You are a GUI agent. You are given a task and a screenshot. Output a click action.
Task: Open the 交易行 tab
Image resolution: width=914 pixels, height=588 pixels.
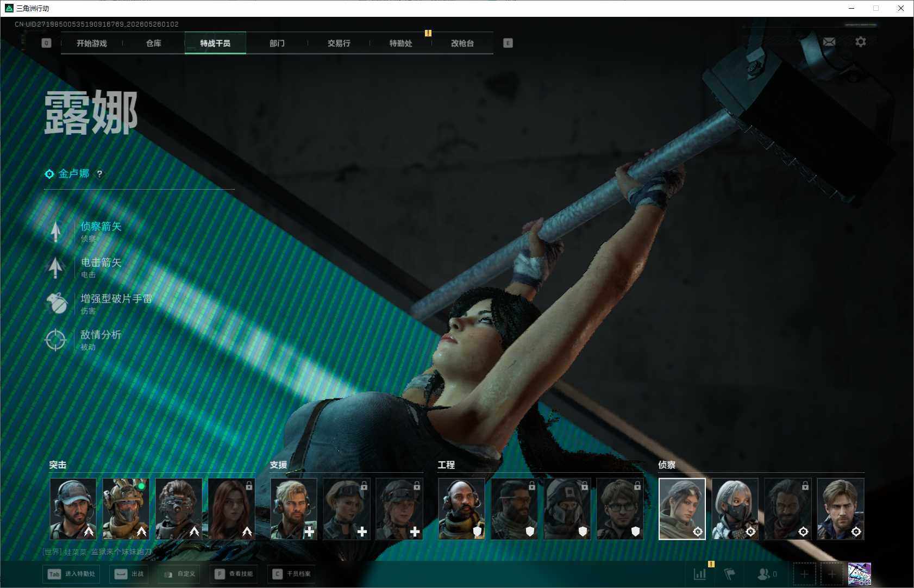339,43
